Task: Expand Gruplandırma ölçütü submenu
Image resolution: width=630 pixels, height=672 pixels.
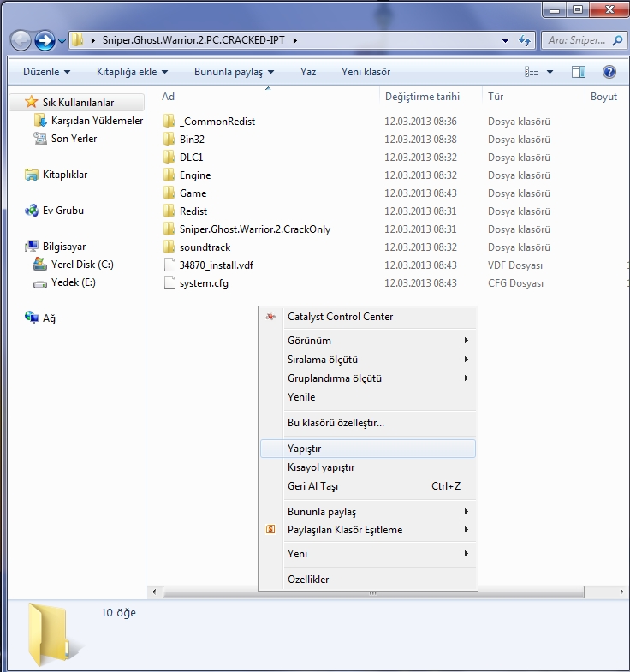Action: 368,378
